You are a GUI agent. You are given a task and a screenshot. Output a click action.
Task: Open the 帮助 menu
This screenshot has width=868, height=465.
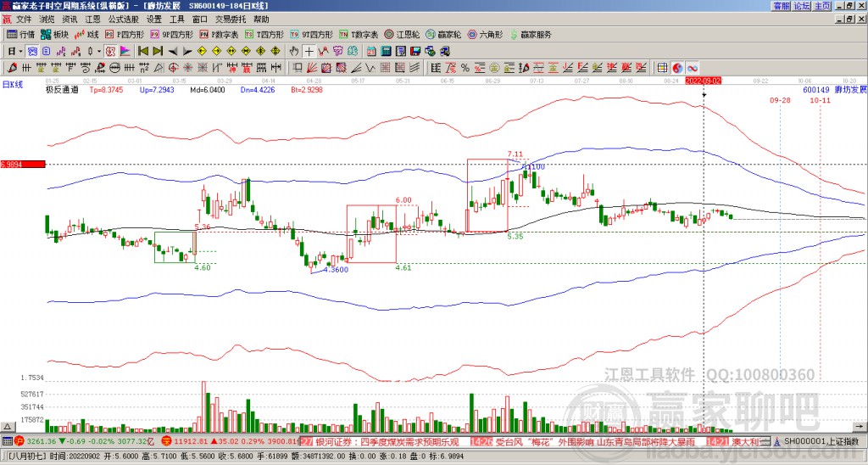261,20
